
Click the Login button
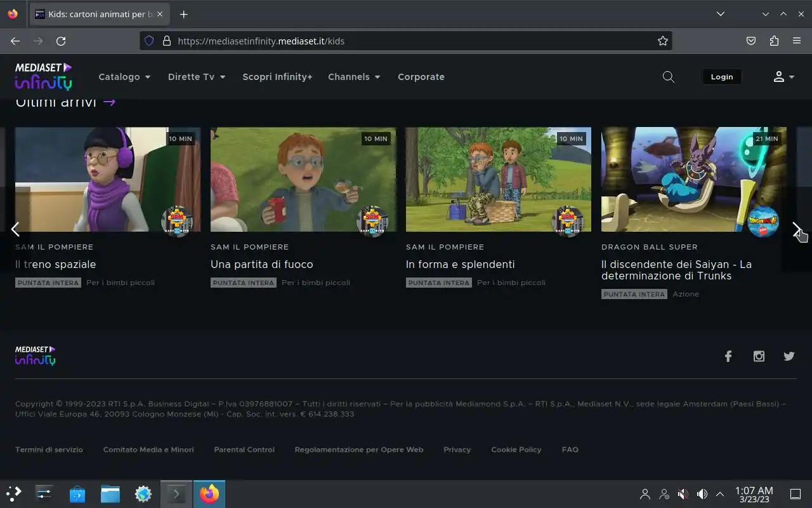[x=721, y=77]
